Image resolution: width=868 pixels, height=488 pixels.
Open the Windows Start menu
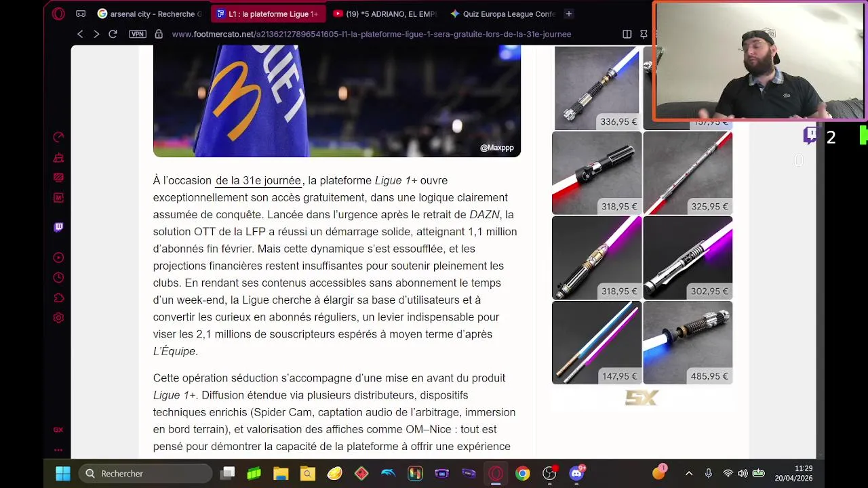click(x=63, y=473)
